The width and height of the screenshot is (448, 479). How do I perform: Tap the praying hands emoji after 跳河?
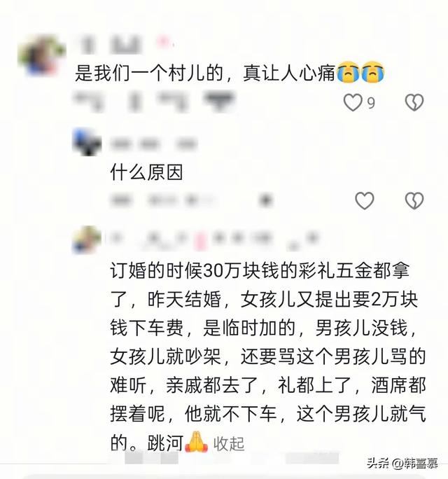197,442
